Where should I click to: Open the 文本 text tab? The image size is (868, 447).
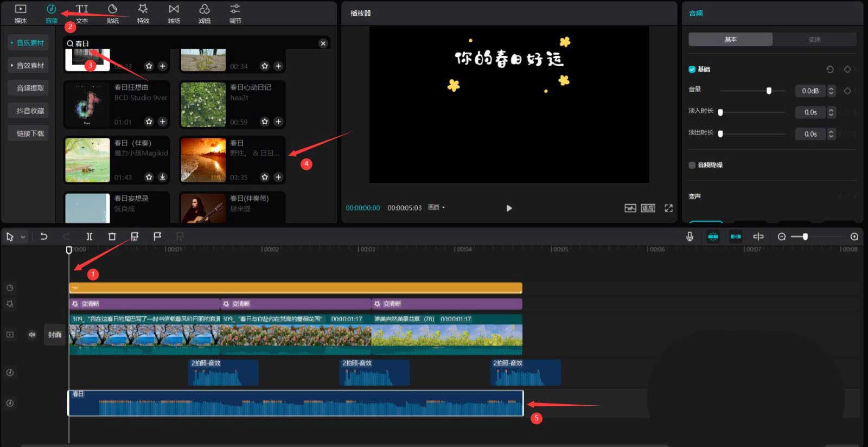click(82, 14)
